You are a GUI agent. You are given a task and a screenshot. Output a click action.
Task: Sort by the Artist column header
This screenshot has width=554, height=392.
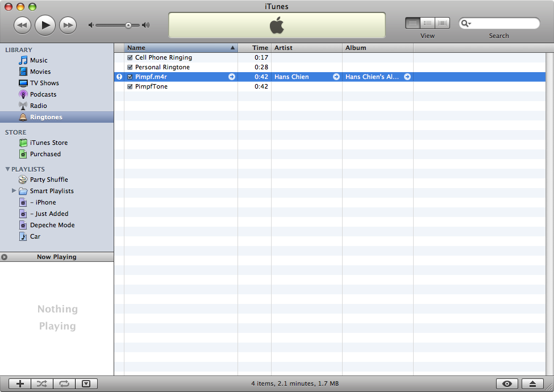(307, 48)
